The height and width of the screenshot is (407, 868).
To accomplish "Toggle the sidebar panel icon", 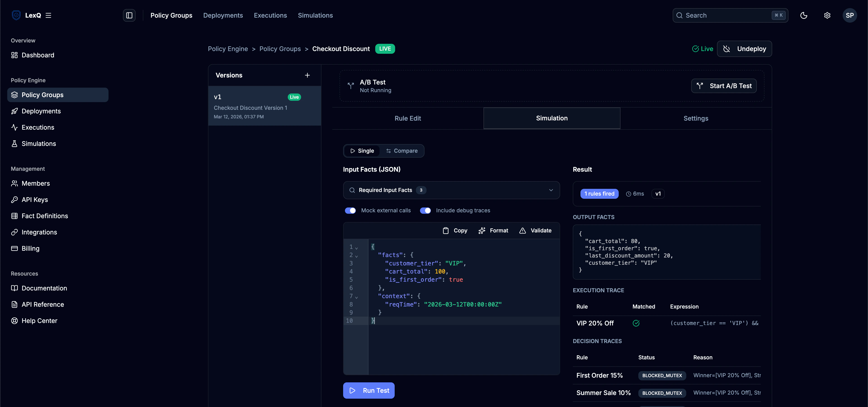I will 129,15.
